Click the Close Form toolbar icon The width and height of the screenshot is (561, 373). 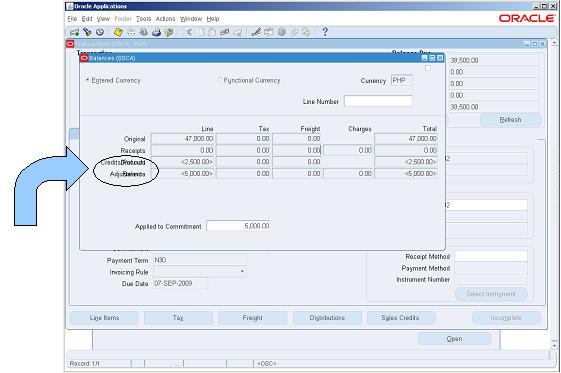click(x=169, y=32)
